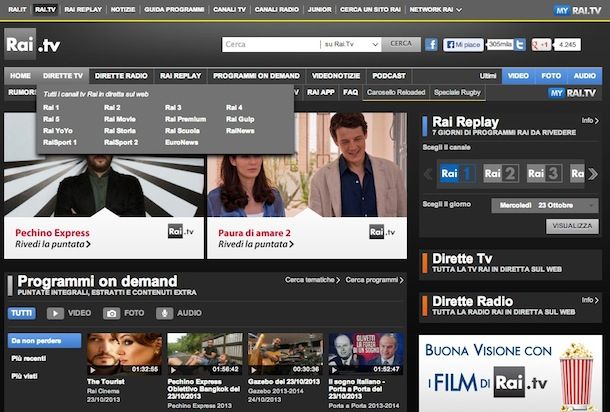This screenshot has height=412, width=610.
Task: Expand Info in the Dirette Radio panel
Action: coord(590,300)
